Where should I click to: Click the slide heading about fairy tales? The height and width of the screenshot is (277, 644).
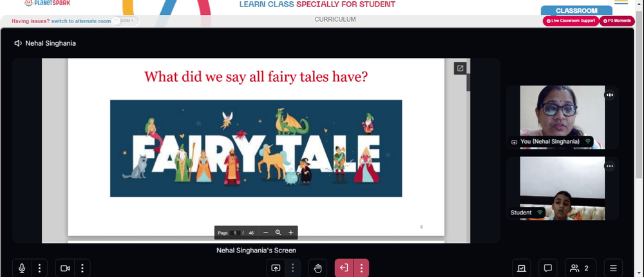(x=256, y=77)
